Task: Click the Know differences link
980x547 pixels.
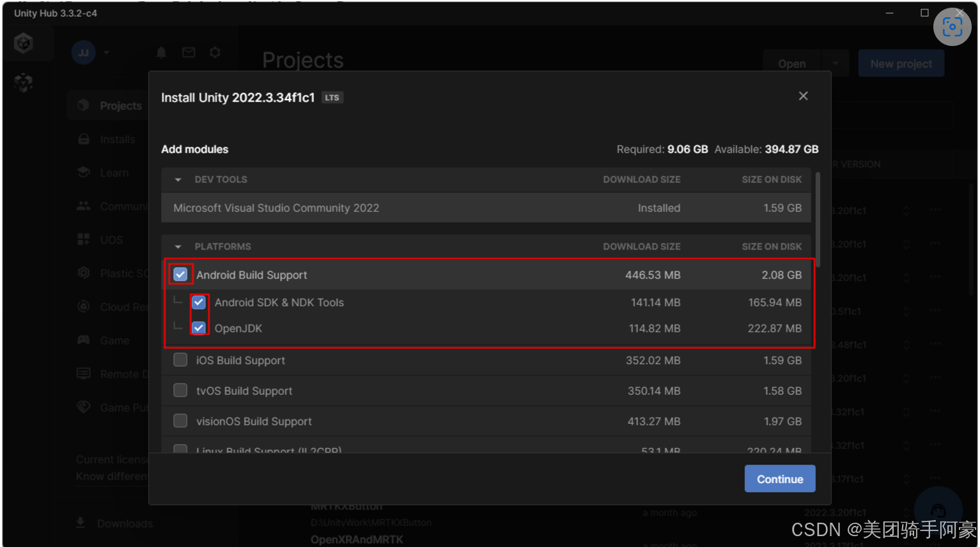Action: point(113,476)
